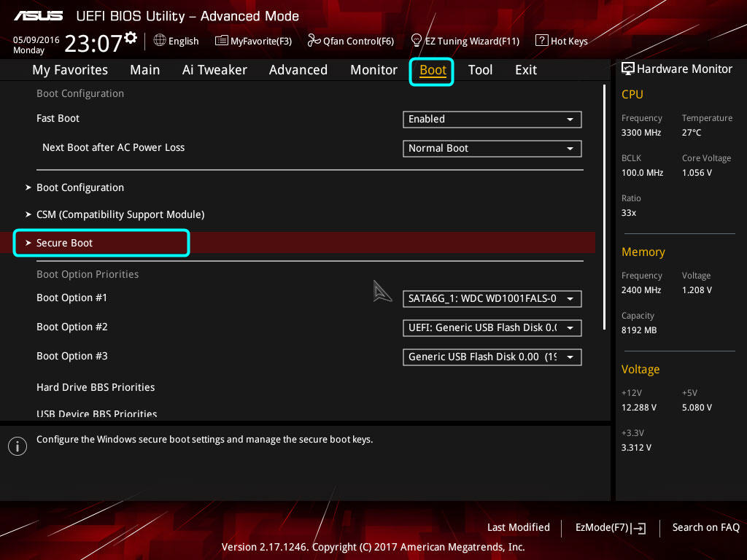Viewport: 747px width, 560px height.
Task: Click the settings gear next to the clock
Action: (131, 38)
